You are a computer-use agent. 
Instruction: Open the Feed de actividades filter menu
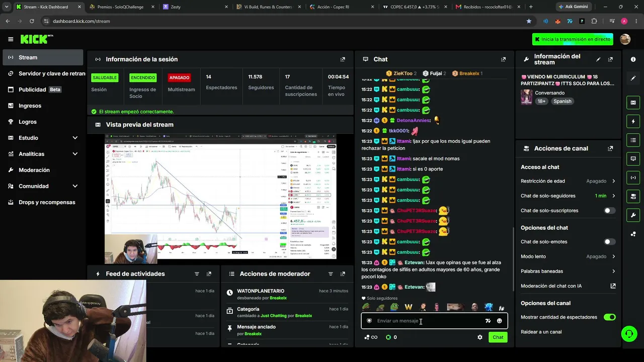point(197,274)
